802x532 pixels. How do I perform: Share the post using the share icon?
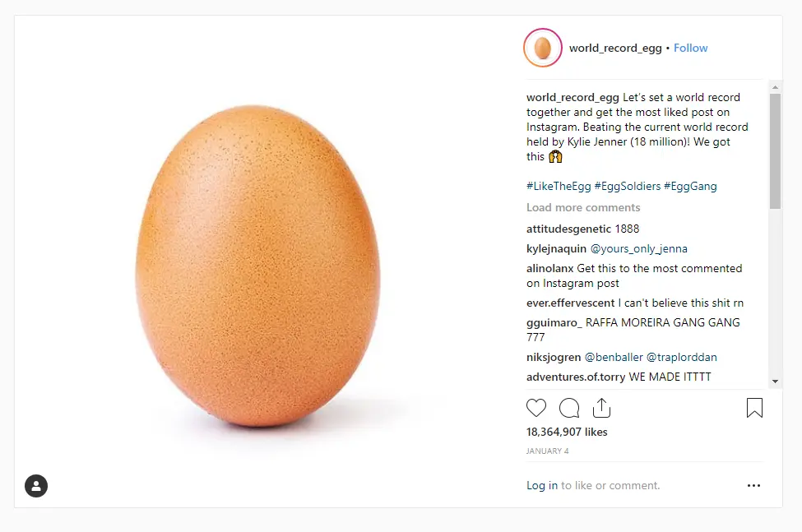click(x=601, y=408)
